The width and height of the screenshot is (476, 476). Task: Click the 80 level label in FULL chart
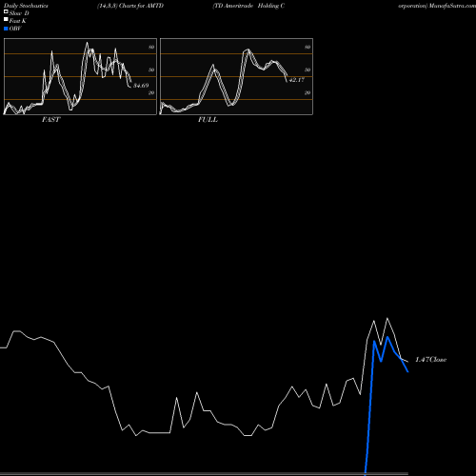307,47
